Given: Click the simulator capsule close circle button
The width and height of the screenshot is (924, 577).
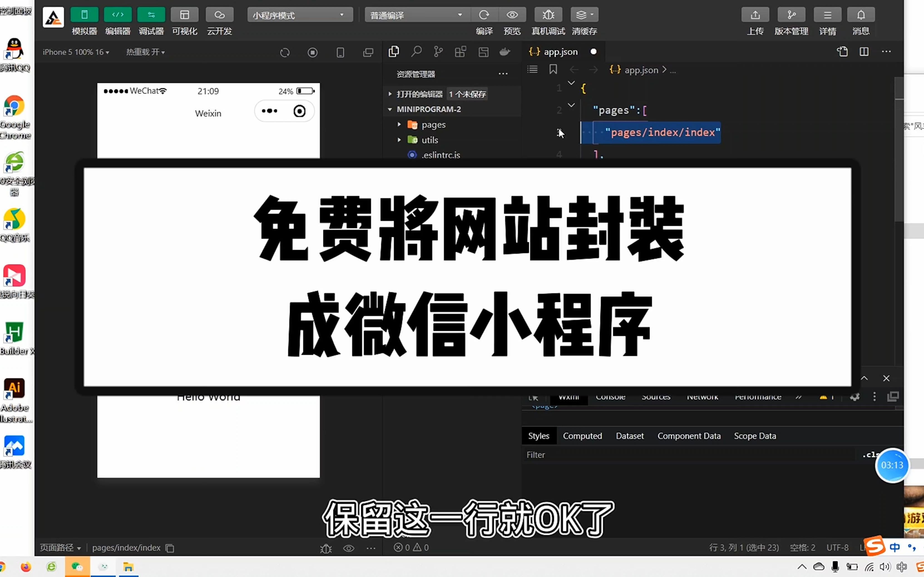Looking at the screenshot, I should click(x=299, y=111).
